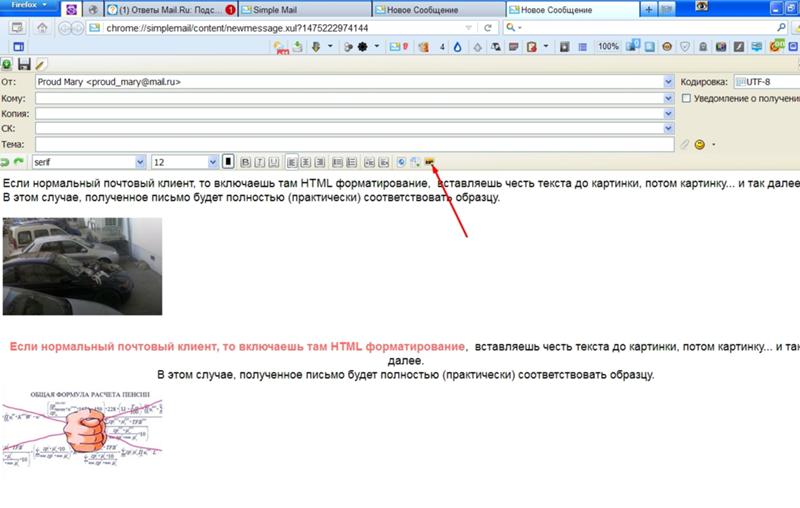Click the insert image icon the arrow indicates
The height and width of the screenshot is (508, 800).
[x=430, y=162]
